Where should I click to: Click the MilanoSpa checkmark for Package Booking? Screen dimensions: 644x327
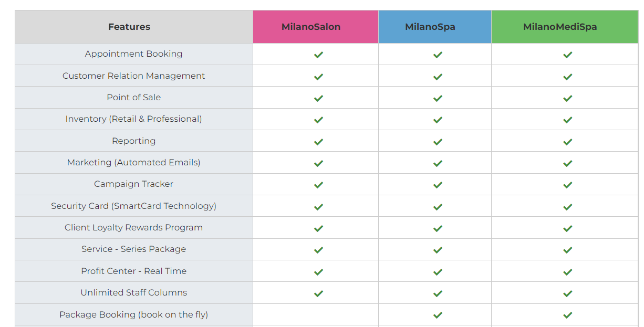[x=438, y=315]
